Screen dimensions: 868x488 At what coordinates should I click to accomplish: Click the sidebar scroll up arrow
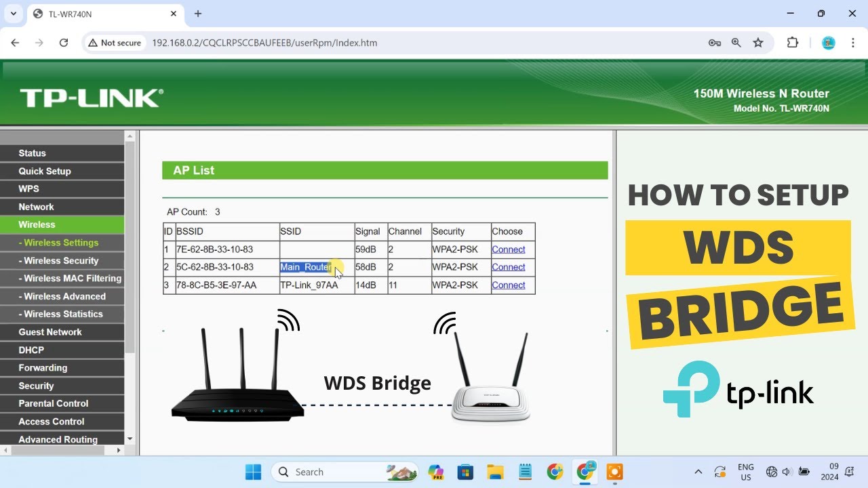[130, 136]
